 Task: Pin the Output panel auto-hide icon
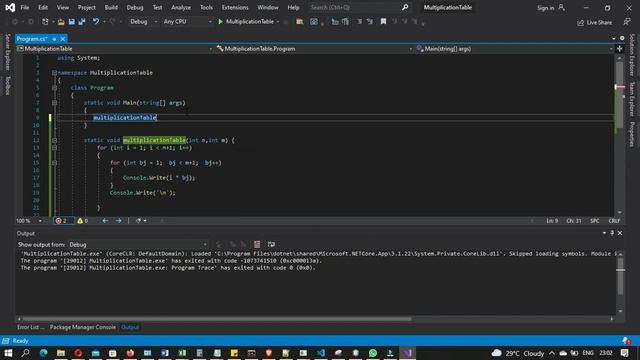[612, 233]
